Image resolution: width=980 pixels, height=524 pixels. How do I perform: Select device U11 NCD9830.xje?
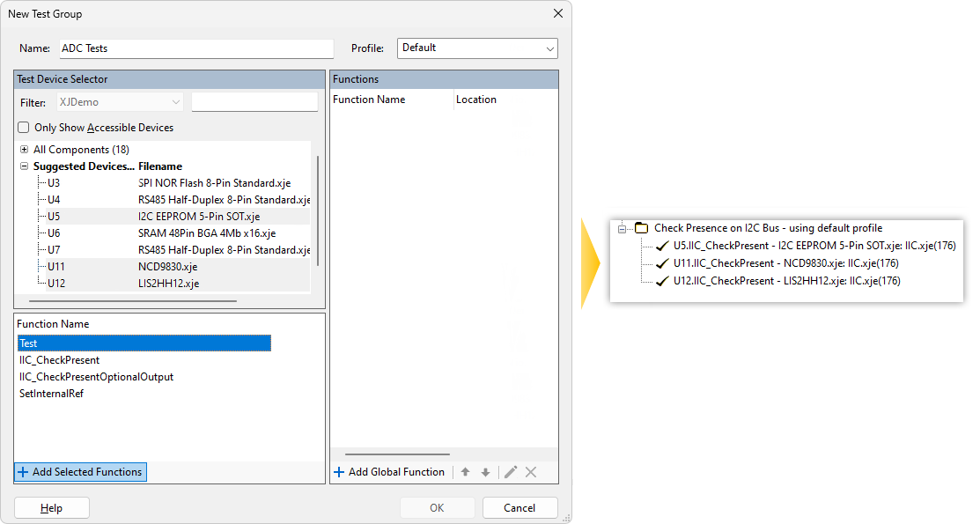(x=55, y=267)
